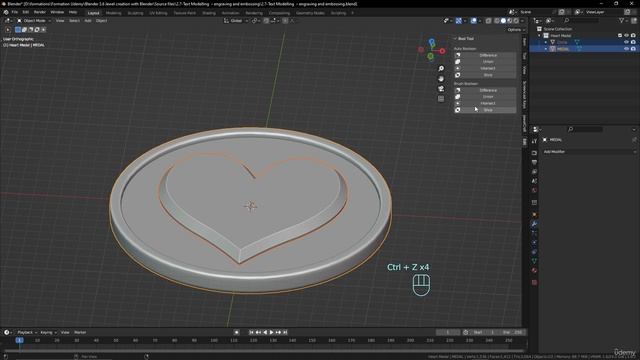Click the Brush Boolean Intersect button
640x360 pixels.
click(485, 103)
